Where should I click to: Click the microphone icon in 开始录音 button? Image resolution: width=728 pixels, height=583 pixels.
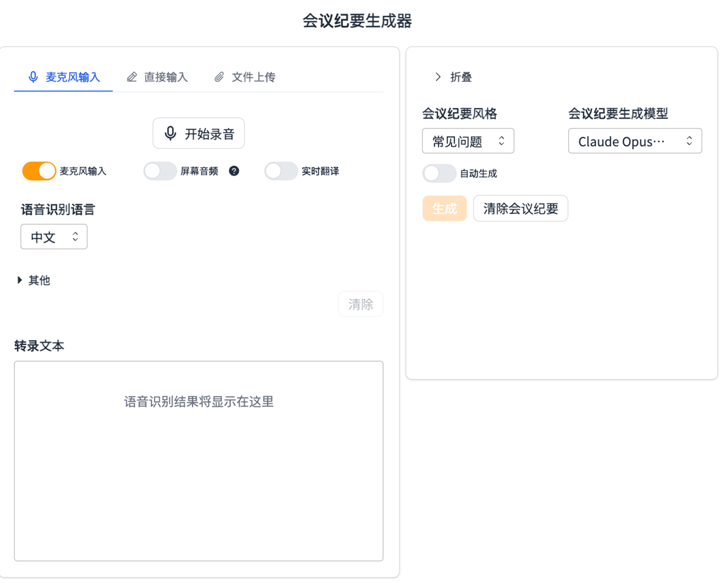point(170,133)
